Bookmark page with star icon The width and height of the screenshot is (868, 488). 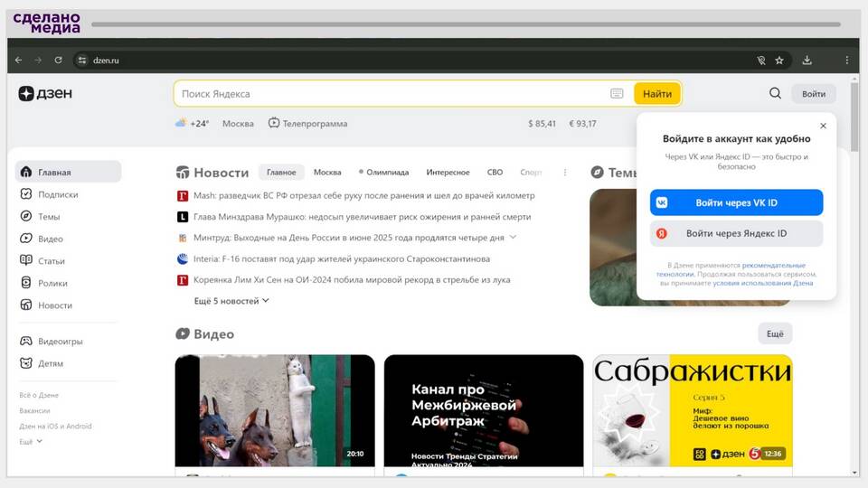779,61
